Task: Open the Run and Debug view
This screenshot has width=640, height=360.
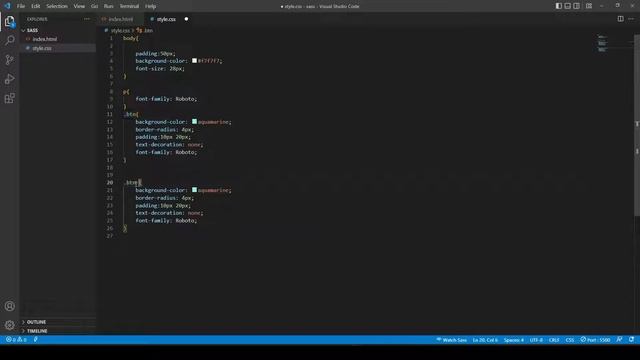Action: 9,79
